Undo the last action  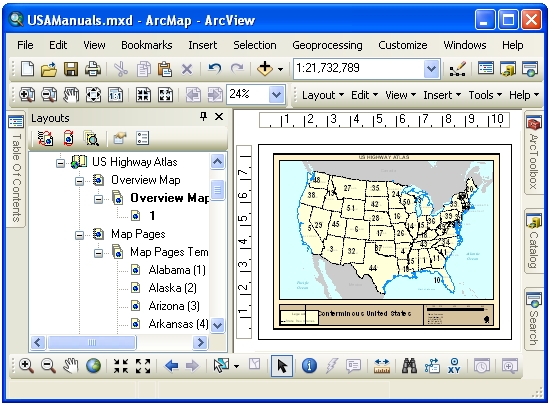tap(214, 69)
